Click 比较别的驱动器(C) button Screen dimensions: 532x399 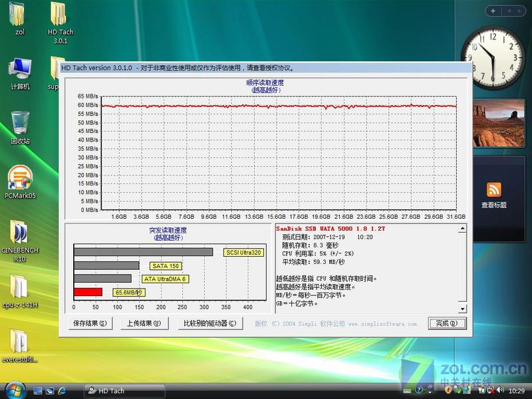point(210,323)
